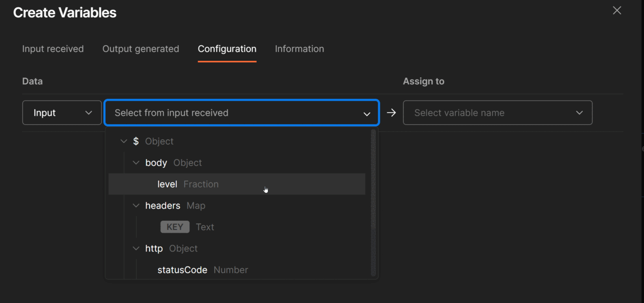Close the Create Variables dialog
Image resolution: width=644 pixels, height=303 pixels.
coord(617,11)
